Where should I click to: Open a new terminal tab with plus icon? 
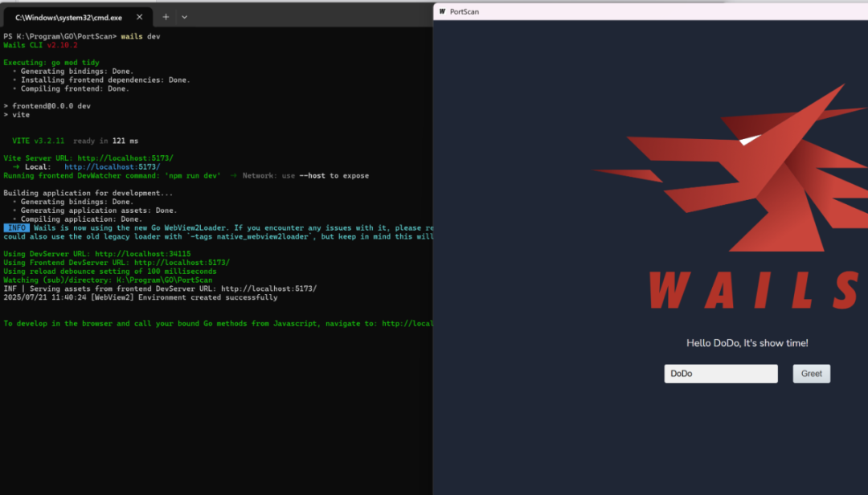tap(166, 17)
